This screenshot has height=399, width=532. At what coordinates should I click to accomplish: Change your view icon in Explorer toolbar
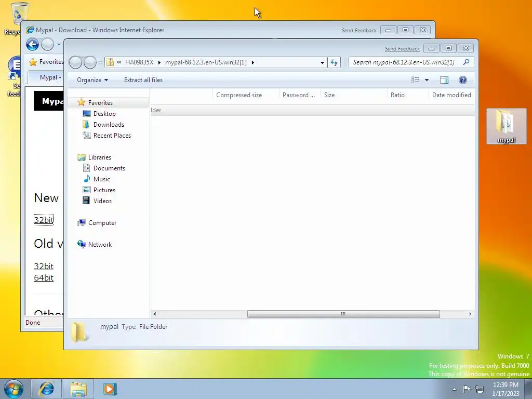[x=416, y=80]
